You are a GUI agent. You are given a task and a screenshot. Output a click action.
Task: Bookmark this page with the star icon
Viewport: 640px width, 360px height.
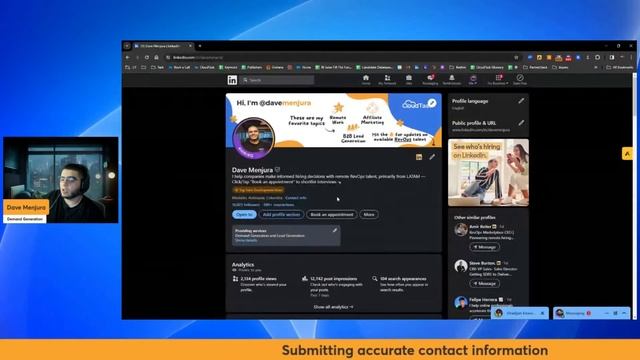[516, 58]
